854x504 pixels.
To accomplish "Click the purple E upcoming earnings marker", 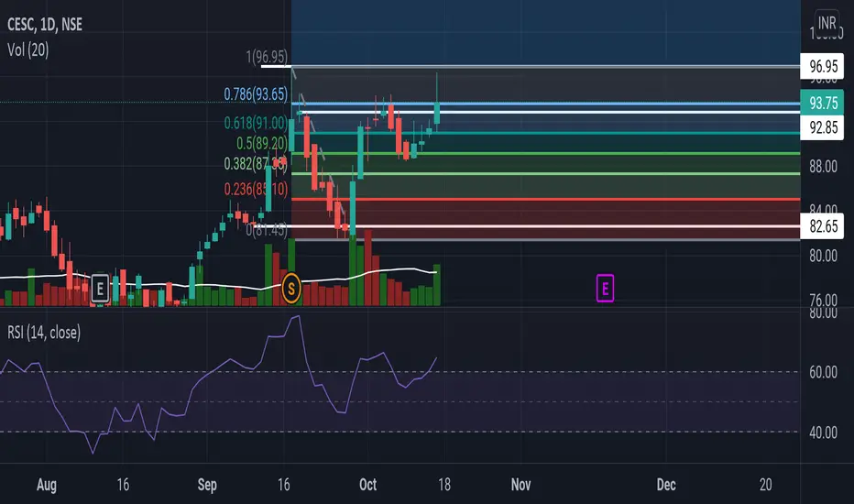I will click(x=605, y=289).
